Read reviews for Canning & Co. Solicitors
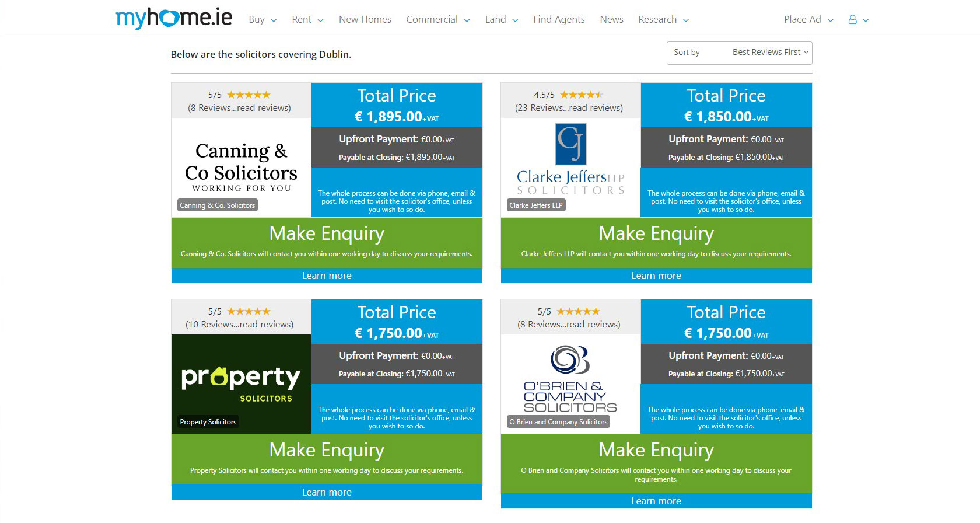 [239, 108]
